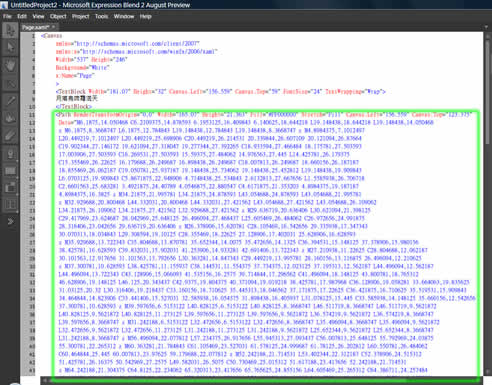Open the View menu

pos(38,16)
